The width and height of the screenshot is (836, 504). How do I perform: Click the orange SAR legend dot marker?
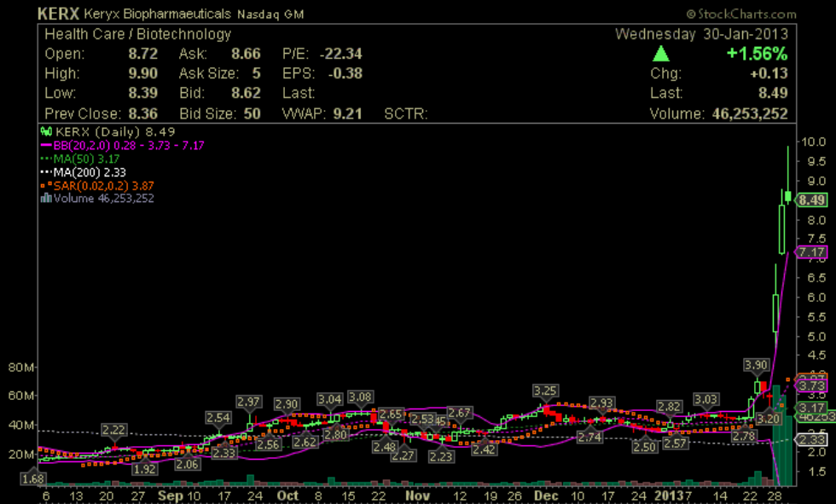tap(46, 185)
